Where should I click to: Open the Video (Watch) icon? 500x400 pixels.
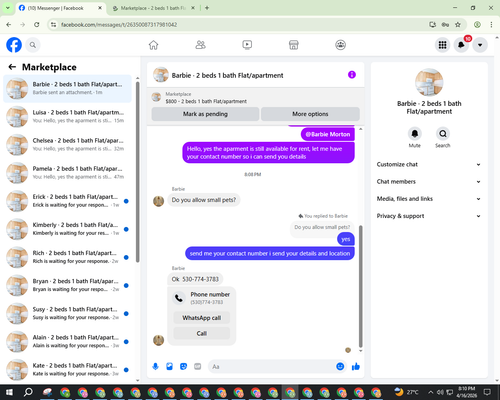[x=247, y=45]
